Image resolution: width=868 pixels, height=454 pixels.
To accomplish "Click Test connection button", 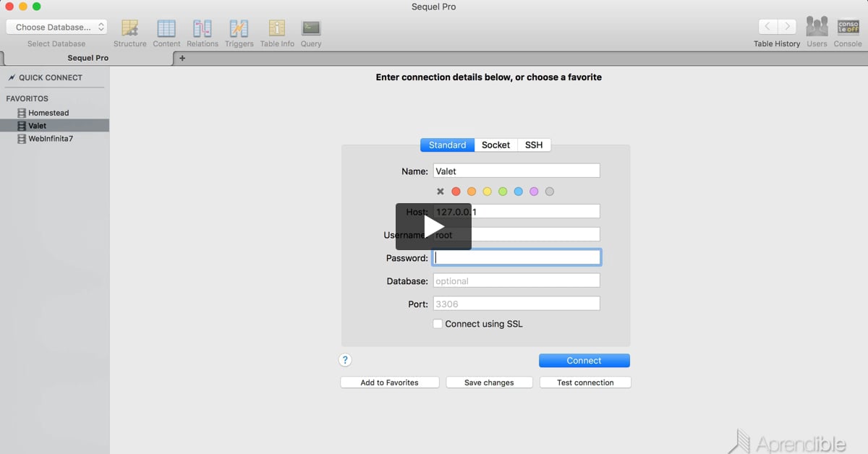I will point(585,382).
